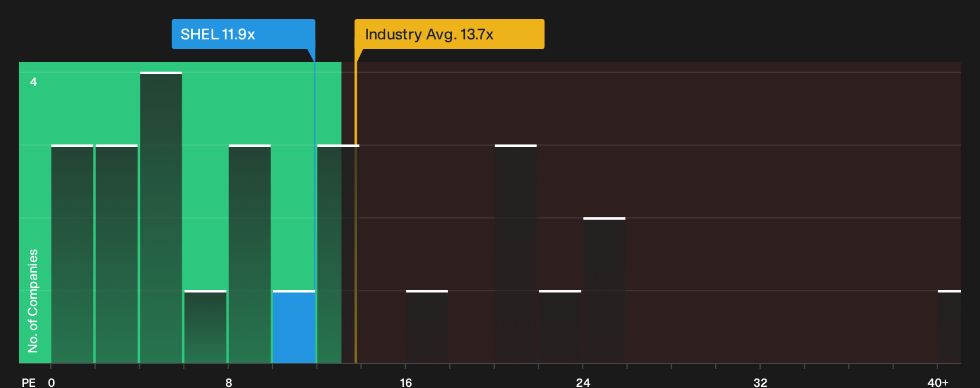Click the x-axis label 24
Image resolution: width=980 pixels, height=388 pixels.
[583, 383]
